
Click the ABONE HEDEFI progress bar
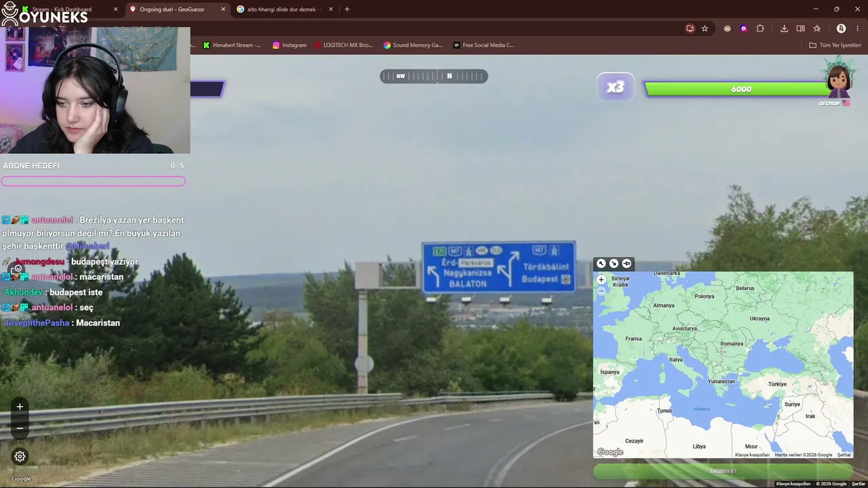pyautogui.click(x=93, y=181)
